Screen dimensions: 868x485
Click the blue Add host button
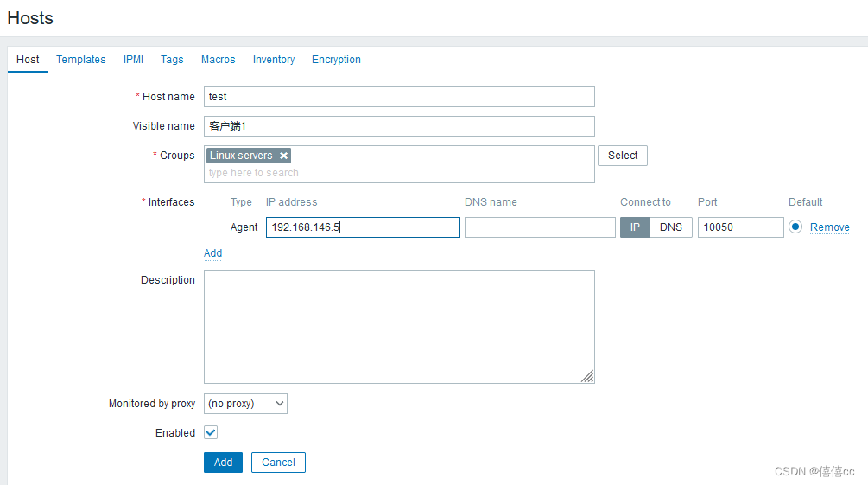point(223,463)
